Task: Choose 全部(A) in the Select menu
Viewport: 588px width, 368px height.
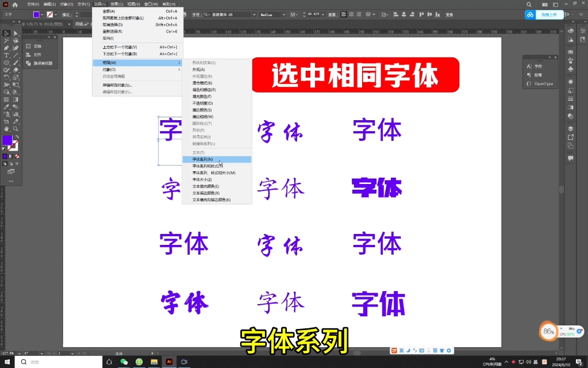Action: pyautogui.click(x=137, y=11)
